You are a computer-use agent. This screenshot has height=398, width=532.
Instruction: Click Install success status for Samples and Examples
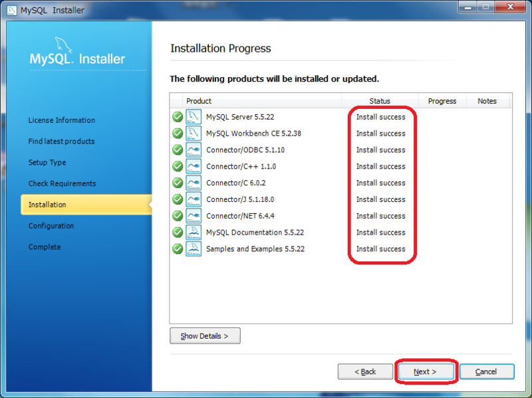tap(380, 249)
